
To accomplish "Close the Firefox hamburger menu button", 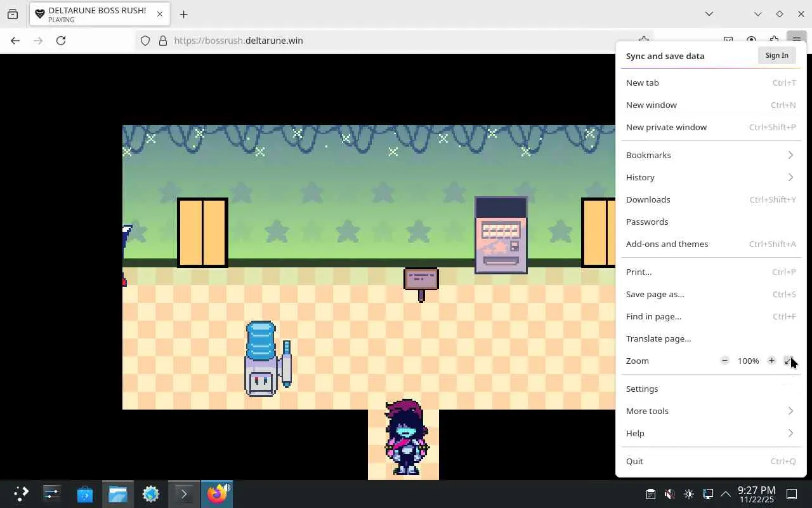I will click(796, 41).
